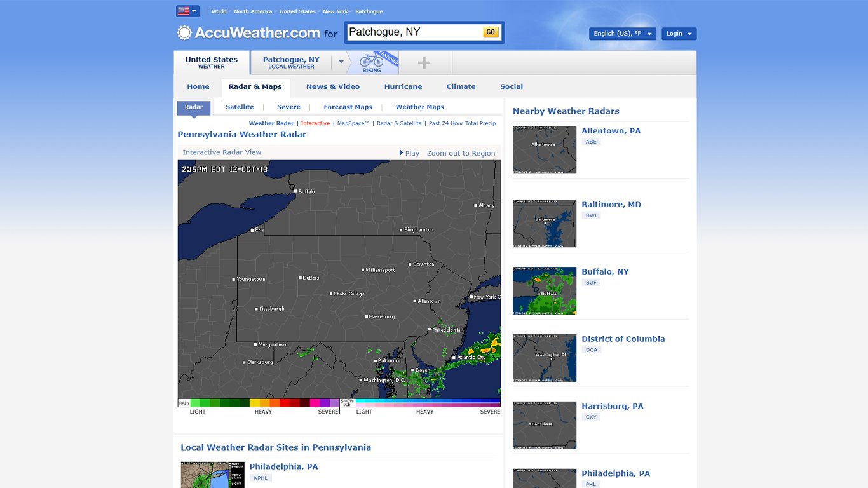This screenshot has width=868, height=488.
Task: Open the Allentown, PA radar link
Action: (x=611, y=131)
